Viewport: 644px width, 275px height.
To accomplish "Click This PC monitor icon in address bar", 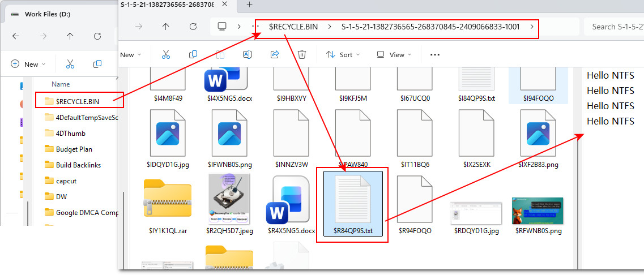I will point(222,27).
